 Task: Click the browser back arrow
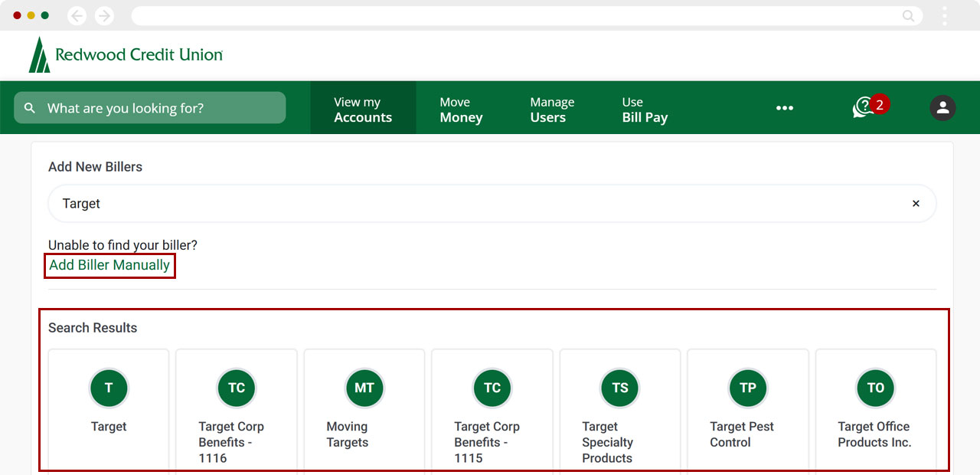click(77, 16)
